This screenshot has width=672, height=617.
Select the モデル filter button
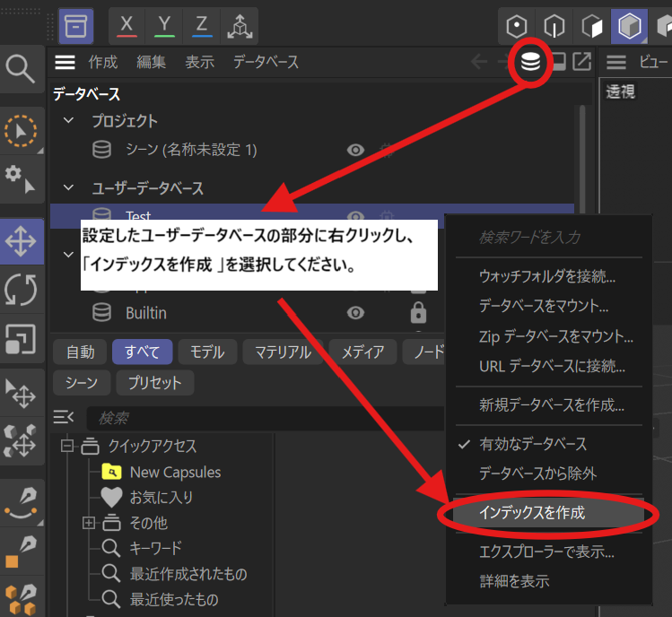pos(207,352)
